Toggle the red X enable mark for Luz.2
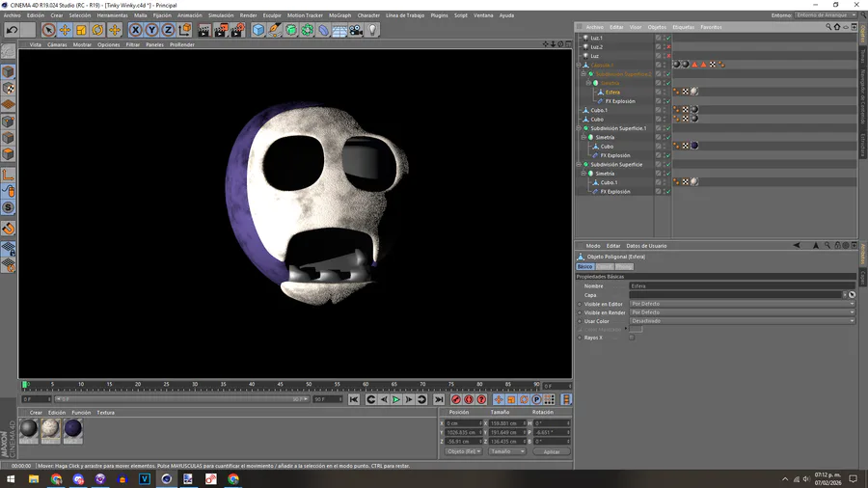This screenshot has height=488, width=868. [666, 47]
